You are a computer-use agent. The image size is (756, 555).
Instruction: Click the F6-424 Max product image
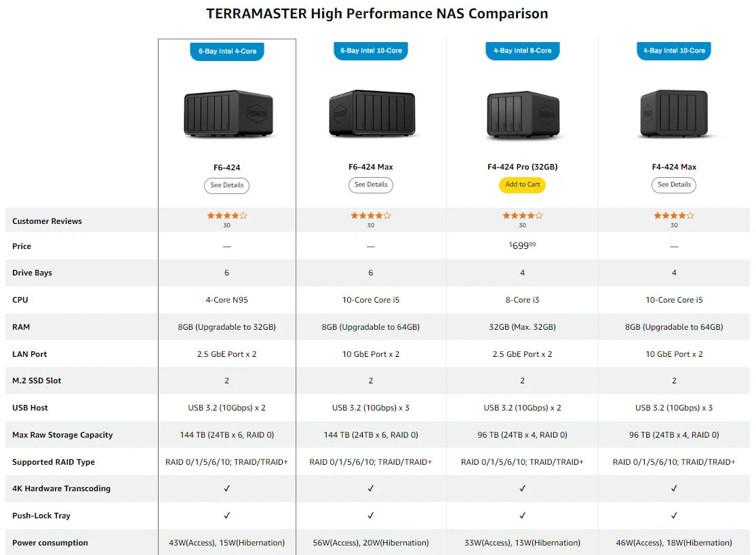click(370, 114)
